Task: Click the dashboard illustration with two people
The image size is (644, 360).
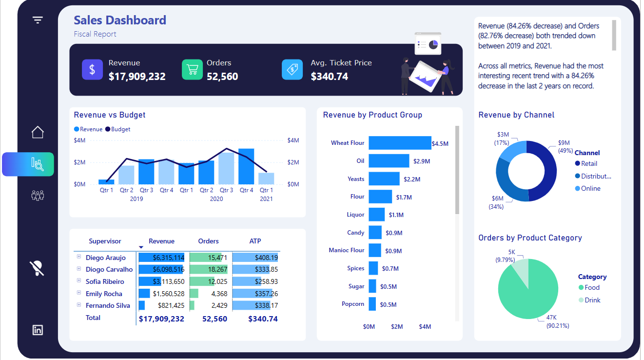Action: point(428,64)
